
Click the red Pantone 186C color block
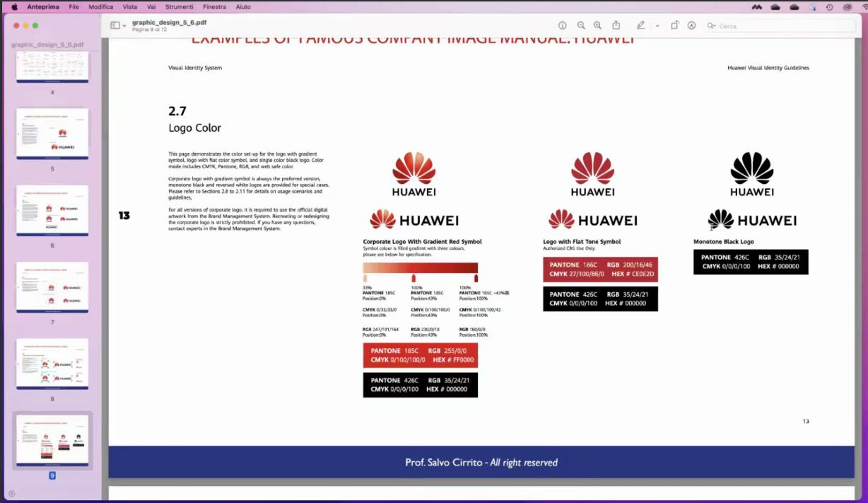(x=600, y=270)
